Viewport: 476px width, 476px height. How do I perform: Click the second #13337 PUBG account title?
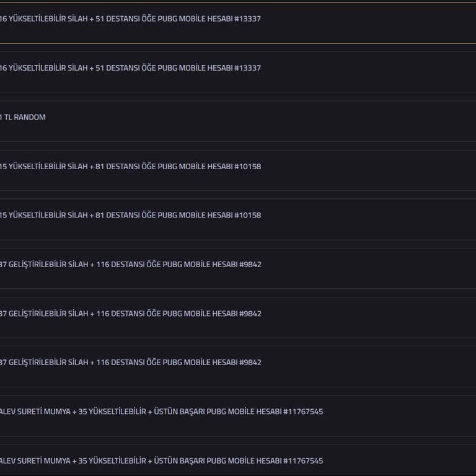click(x=130, y=68)
